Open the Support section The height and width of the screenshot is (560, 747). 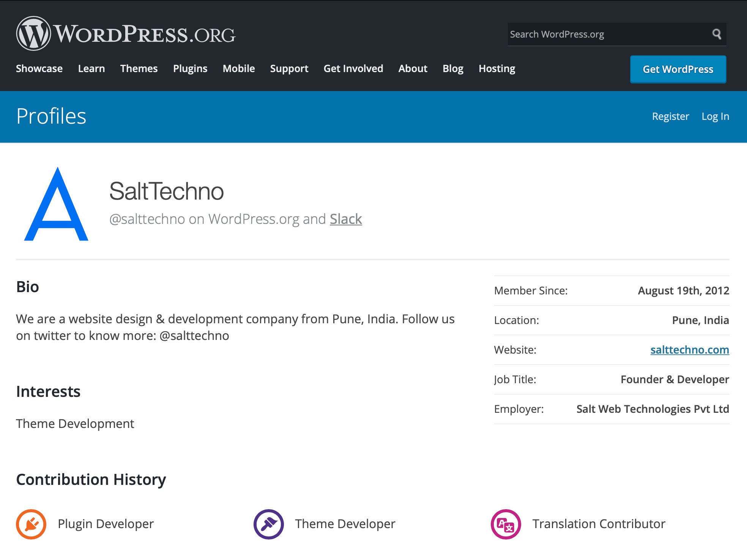[x=289, y=69]
